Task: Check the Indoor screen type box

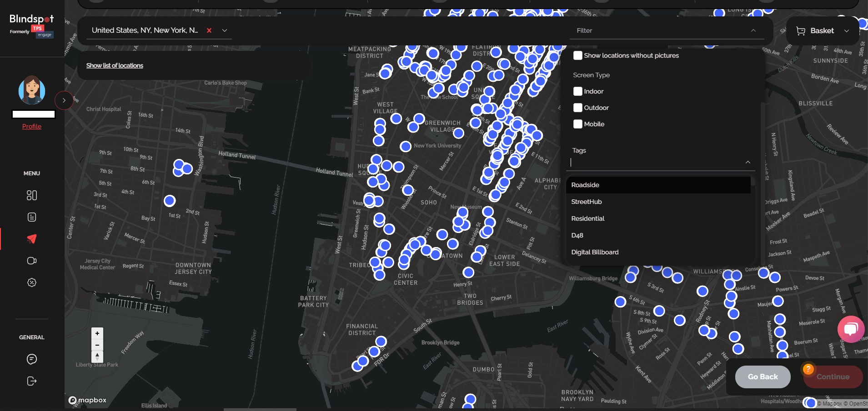Action: tap(578, 91)
